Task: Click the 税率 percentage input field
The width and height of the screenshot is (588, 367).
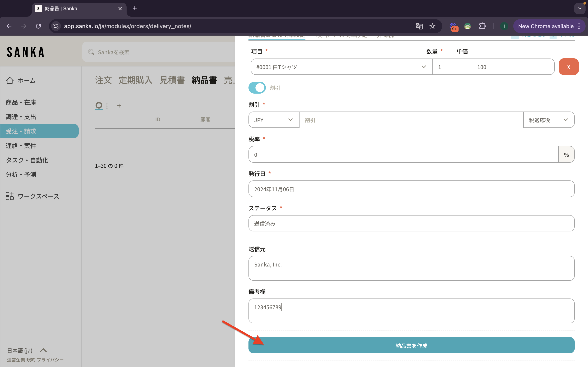Action: (403, 155)
